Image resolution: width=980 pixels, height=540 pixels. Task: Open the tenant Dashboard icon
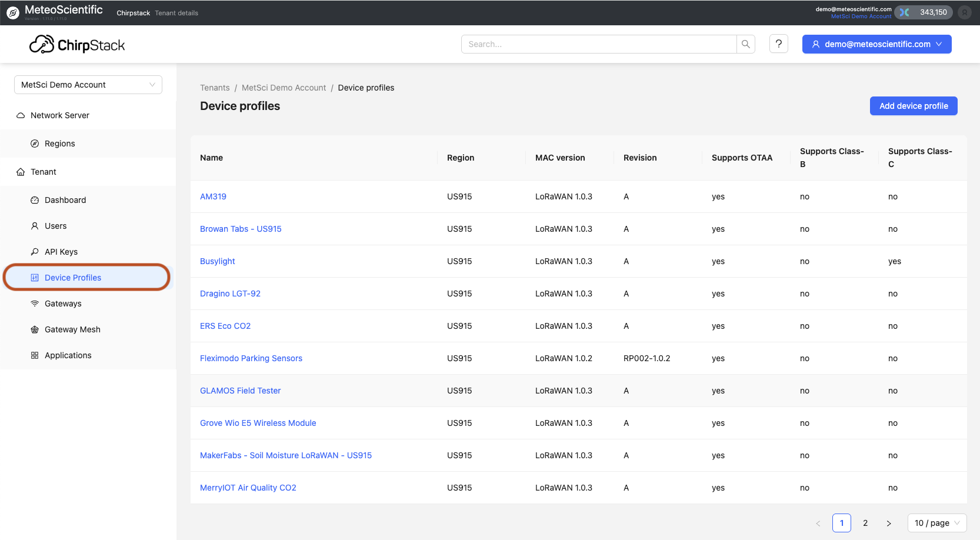coord(35,200)
